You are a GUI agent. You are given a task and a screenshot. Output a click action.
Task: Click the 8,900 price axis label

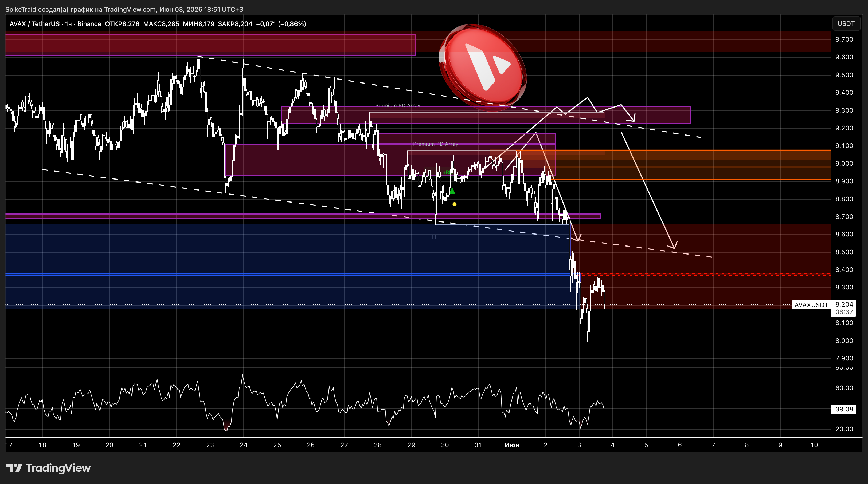click(844, 181)
